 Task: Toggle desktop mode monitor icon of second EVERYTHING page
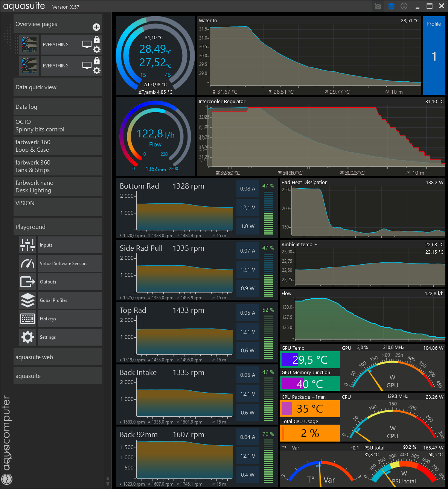[x=87, y=66]
